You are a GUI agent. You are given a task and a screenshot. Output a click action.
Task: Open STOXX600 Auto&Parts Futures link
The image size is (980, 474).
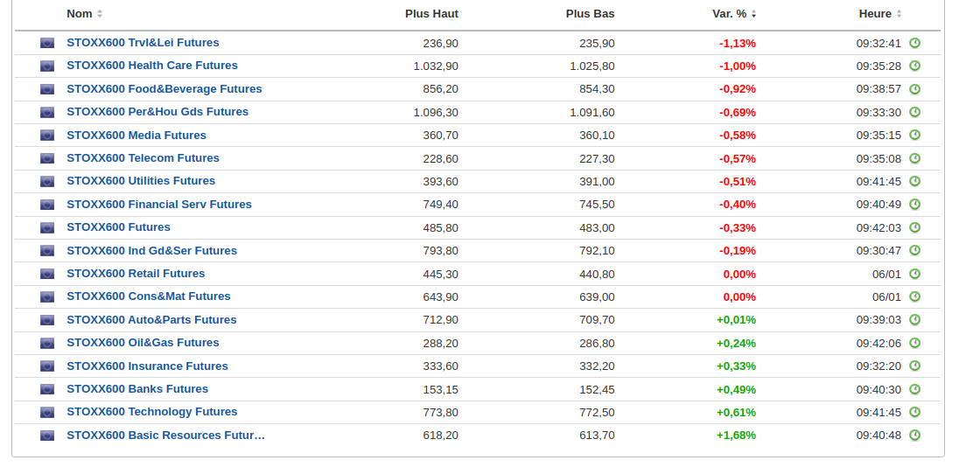pos(151,320)
